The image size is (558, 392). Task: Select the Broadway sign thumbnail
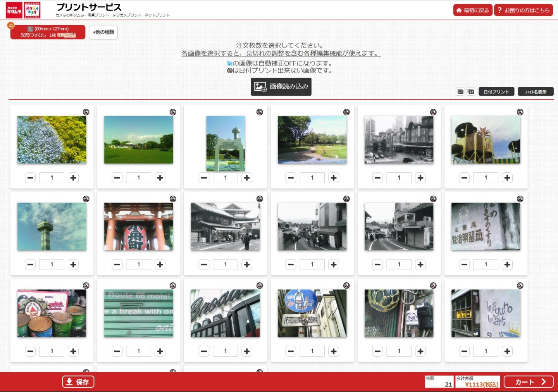pos(225,313)
